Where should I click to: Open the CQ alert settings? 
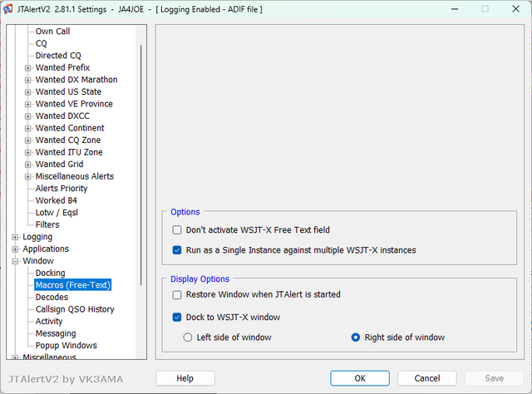coord(41,43)
